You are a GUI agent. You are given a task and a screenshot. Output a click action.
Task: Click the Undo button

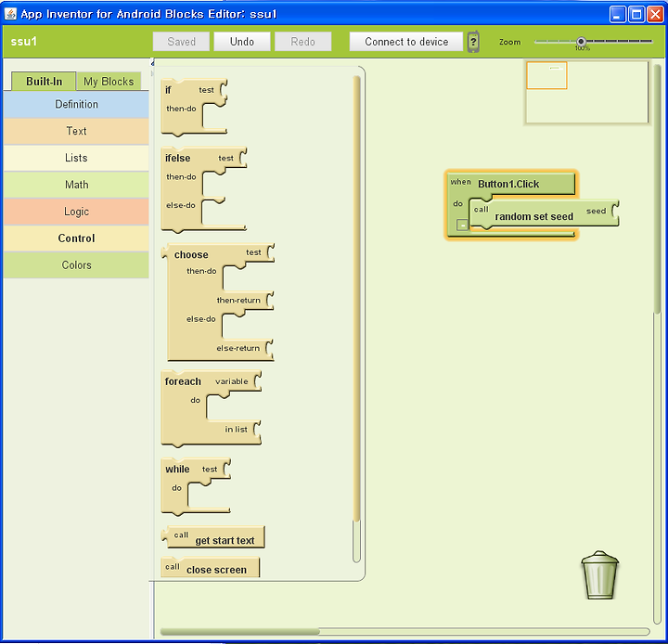pyautogui.click(x=242, y=42)
